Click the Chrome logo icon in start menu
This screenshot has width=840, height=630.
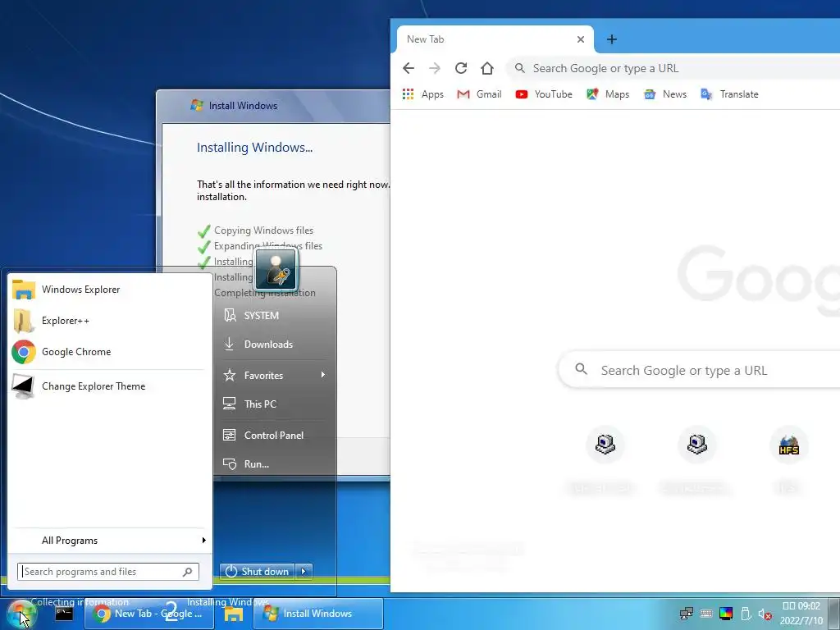tap(24, 352)
